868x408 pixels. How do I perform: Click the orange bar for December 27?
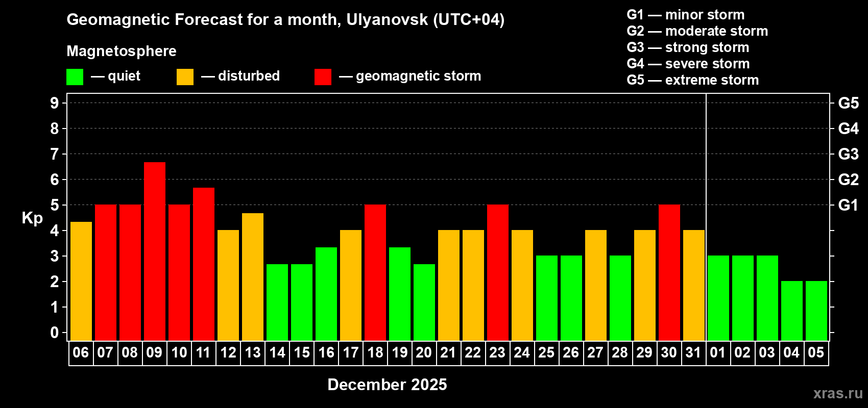(596, 286)
